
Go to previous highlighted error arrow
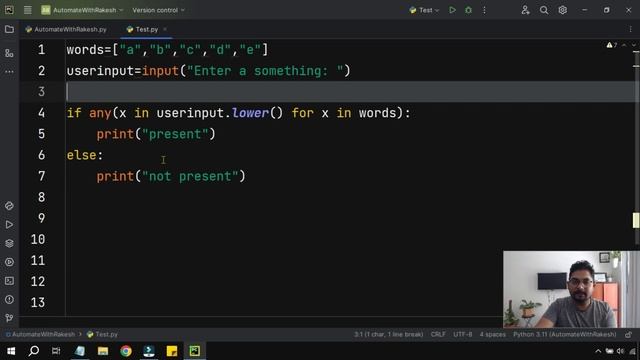pyautogui.click(x=624, y=45)
